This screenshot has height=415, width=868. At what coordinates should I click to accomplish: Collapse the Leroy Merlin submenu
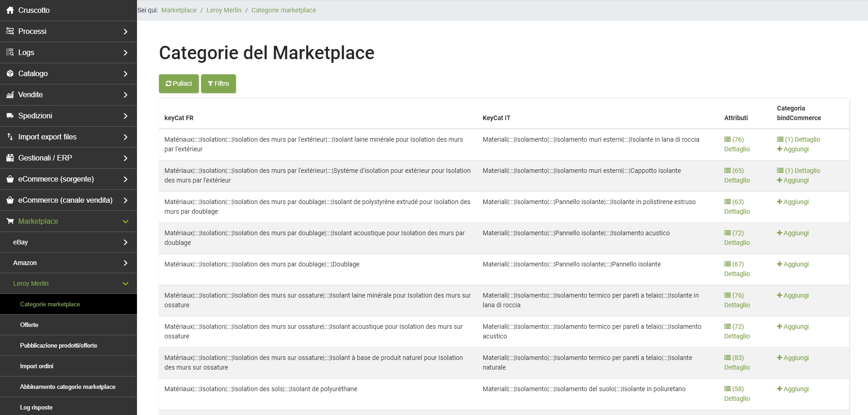coord(126,284)
